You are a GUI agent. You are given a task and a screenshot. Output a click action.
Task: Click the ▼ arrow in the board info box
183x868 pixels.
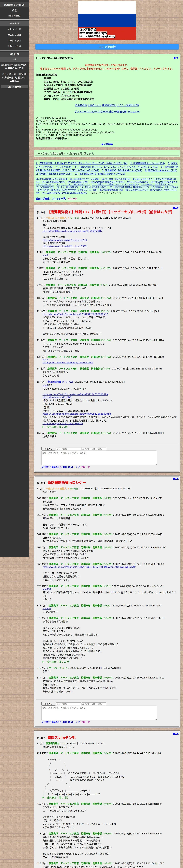click(x=177, y=58)
